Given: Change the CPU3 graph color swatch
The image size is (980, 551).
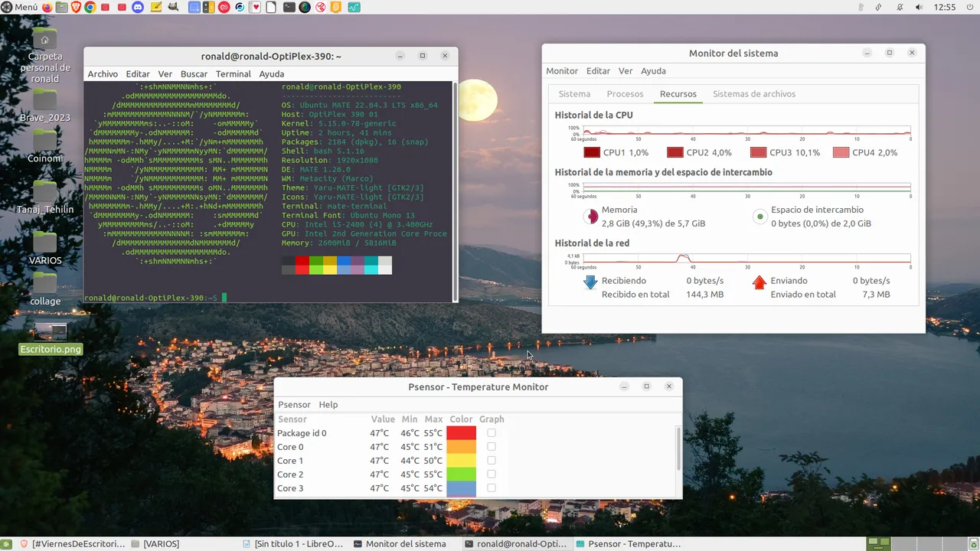Looking at the screenshot, I should [x=758, y=152].
